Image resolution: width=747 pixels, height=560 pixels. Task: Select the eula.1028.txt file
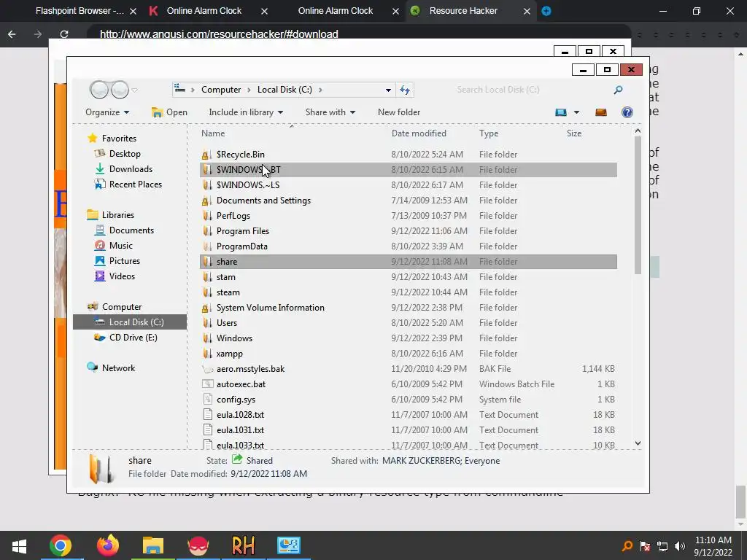click(x=409, y=415)
